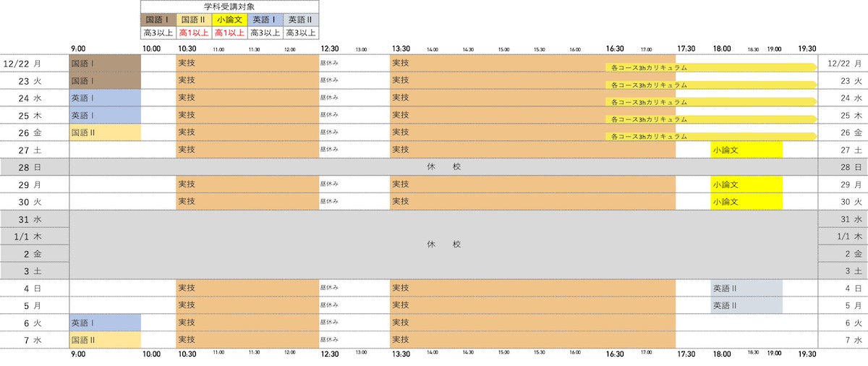Select the 英語 I block on 24 水

coord(105,98)
